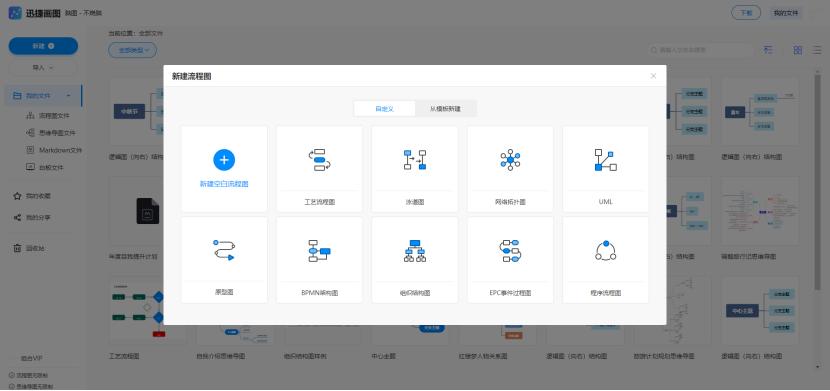Open 思维导图文件 in the sidebar
The width and height of the screenshot is (830, 391).
pos(51,133)
